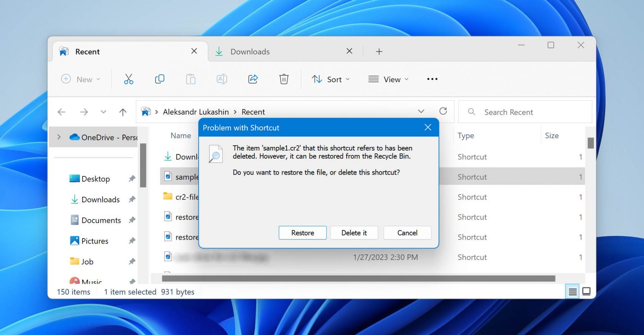The width and height of the screenshot is (644, 335).
Task: Restore sample1.cr2 from the Recycle Bin
Action: coord(302,233)
